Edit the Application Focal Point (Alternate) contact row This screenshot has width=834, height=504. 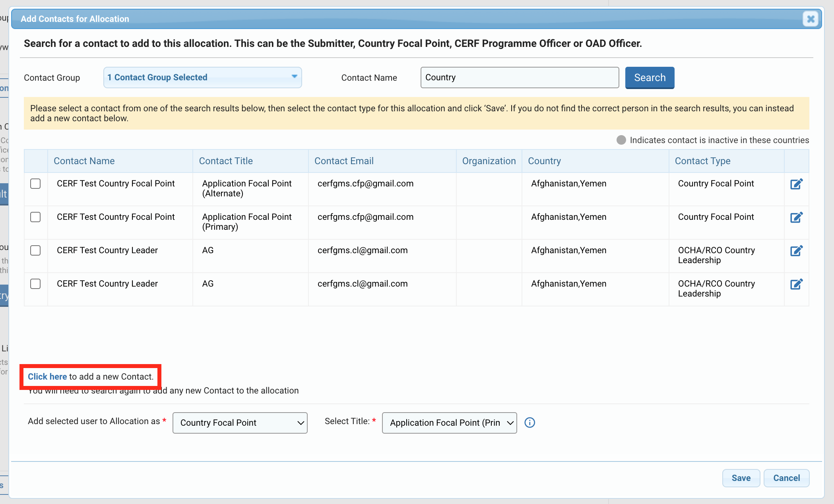pos(796,184)
